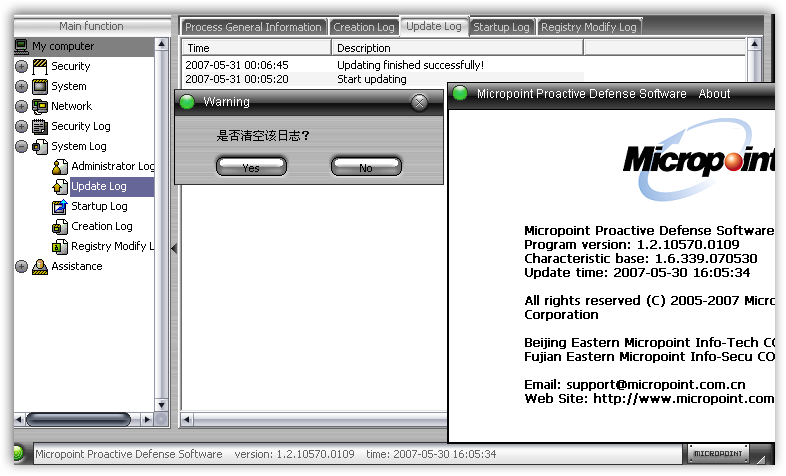Select Startup Log in the tree

pos(99,206)
